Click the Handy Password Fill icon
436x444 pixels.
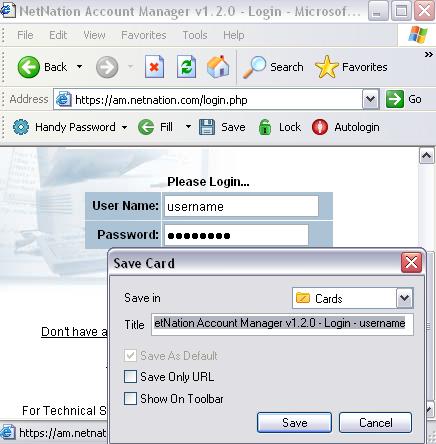click(146, 127)
